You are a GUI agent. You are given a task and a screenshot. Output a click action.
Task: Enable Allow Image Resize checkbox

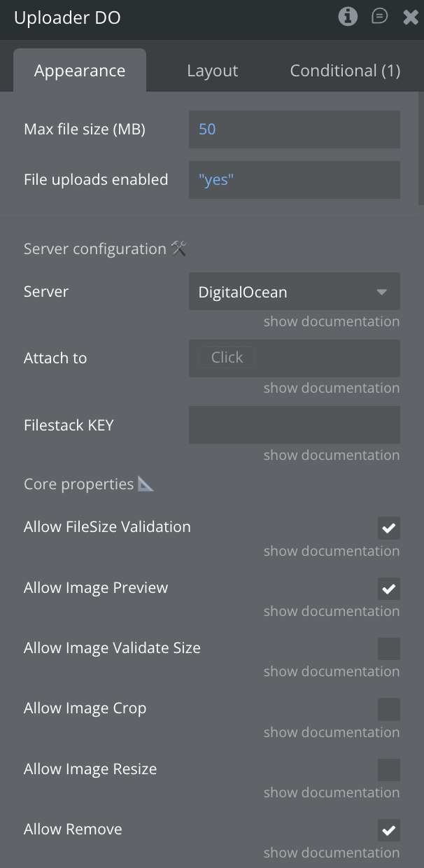point(389,770)
